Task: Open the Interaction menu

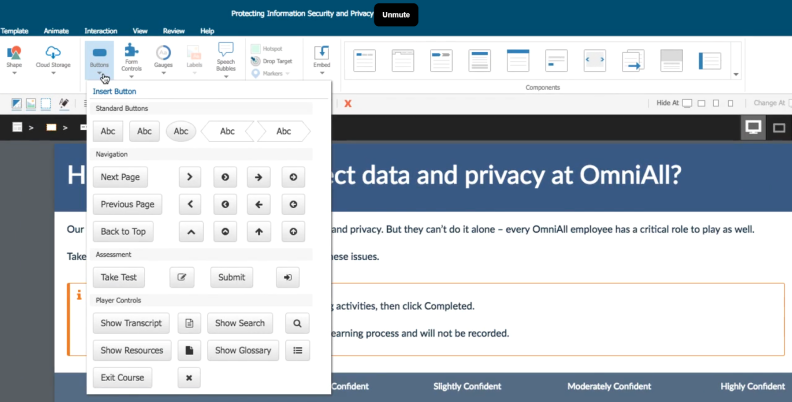Action: 101,31
